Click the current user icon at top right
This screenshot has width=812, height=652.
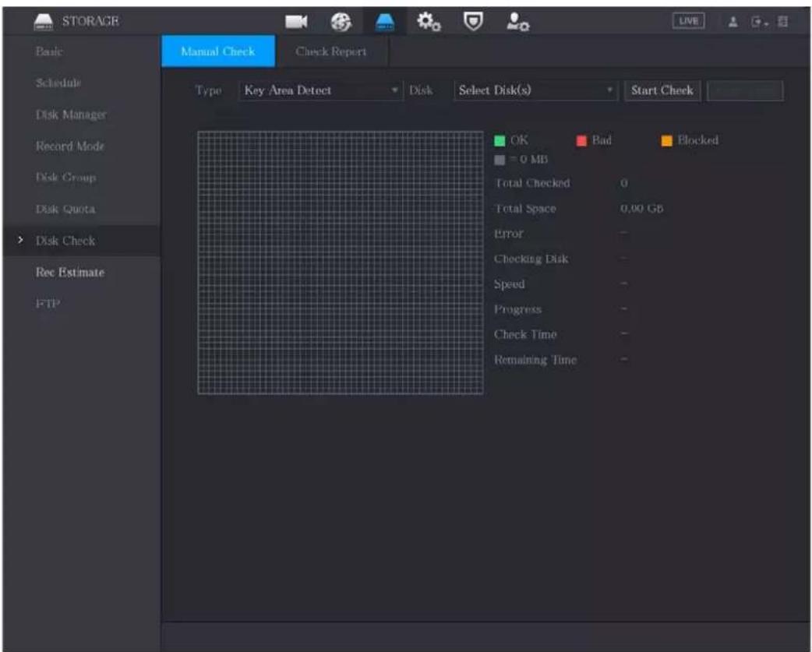click(733, 22)
